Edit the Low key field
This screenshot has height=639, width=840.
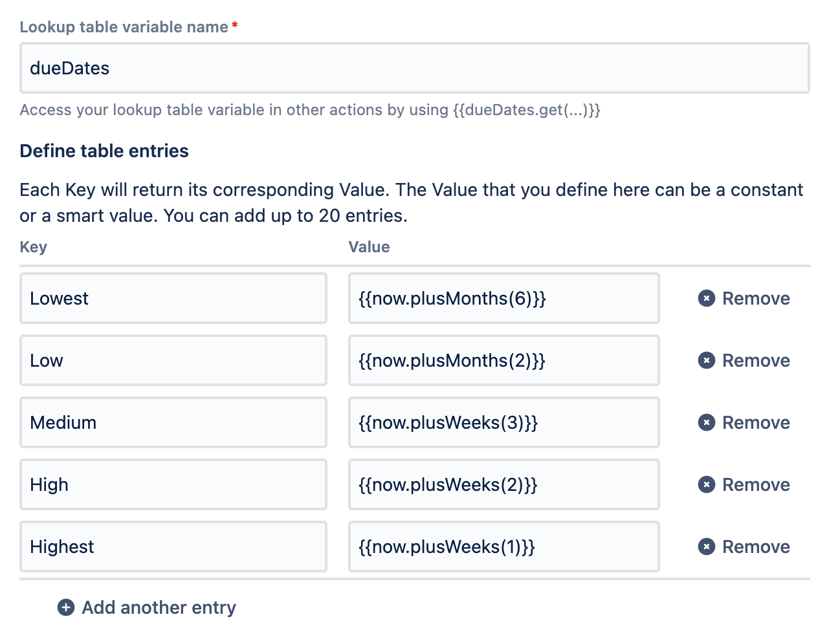pos(173,360)
